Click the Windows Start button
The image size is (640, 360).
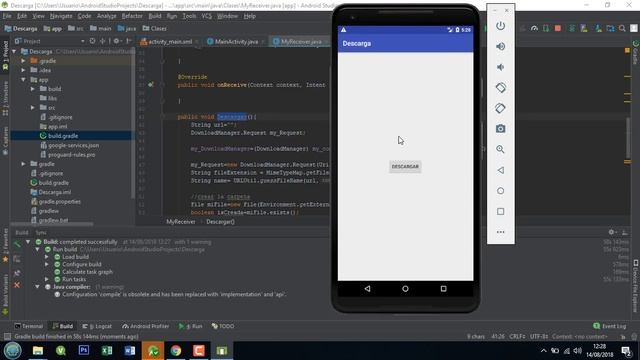(x=12, y=351)
